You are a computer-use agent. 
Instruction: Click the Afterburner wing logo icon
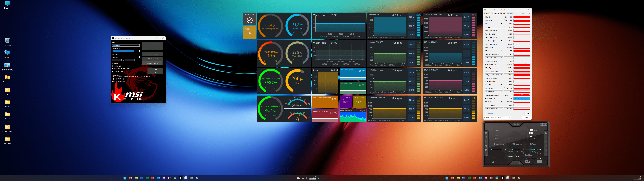tap(486, 133)
